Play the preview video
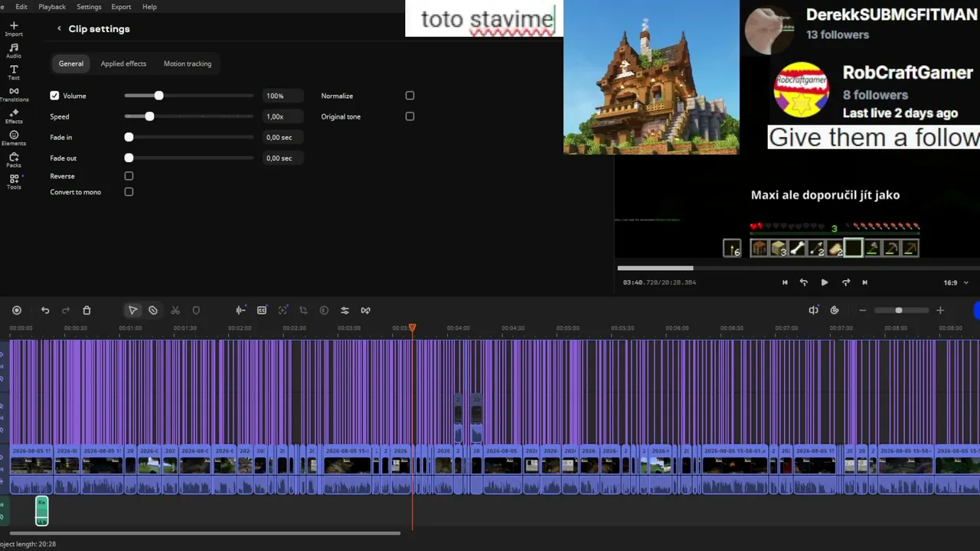This screenshot has width=980, height=551. tap(825, 282)
